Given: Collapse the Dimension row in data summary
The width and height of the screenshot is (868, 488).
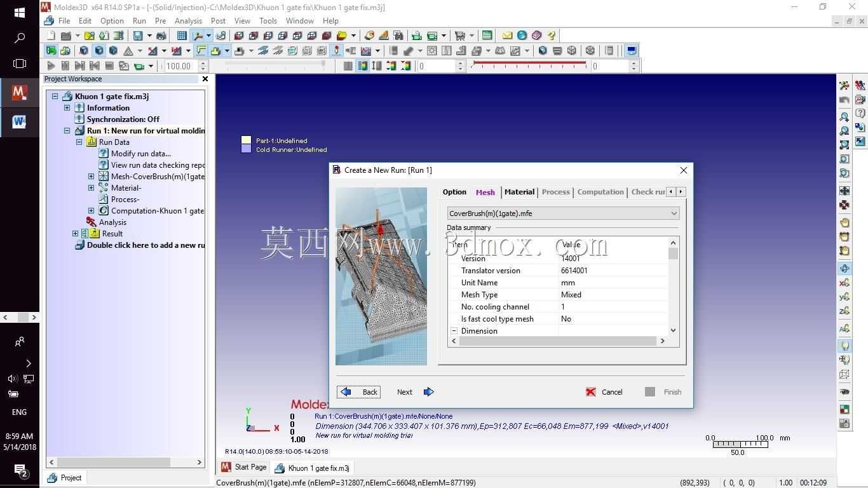Looking at the screenshot, I should pos(454,331).
